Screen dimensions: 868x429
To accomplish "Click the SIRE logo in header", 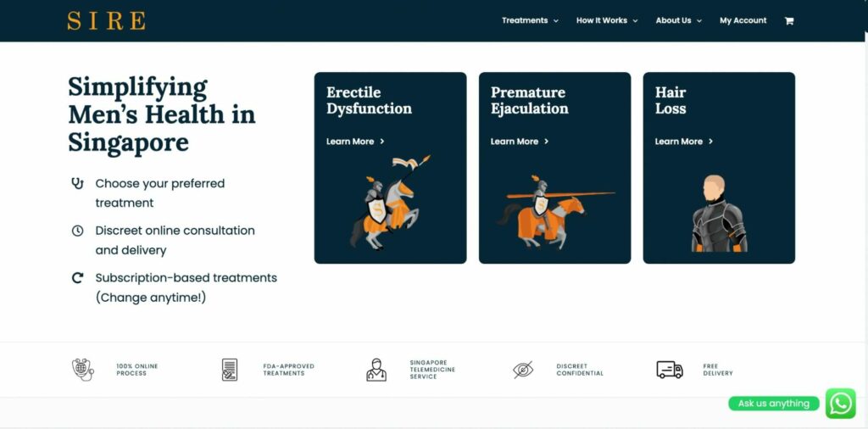I will 106,21.
